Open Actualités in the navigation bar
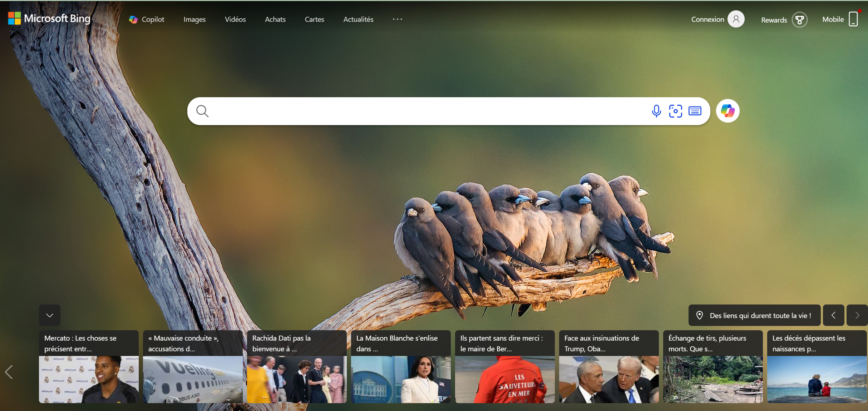The width and height of the screenshot is (868, 411). 358,19
